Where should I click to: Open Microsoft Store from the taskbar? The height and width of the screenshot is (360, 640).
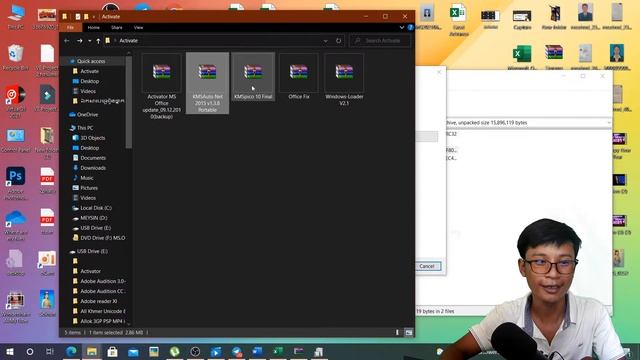point(112,351)
